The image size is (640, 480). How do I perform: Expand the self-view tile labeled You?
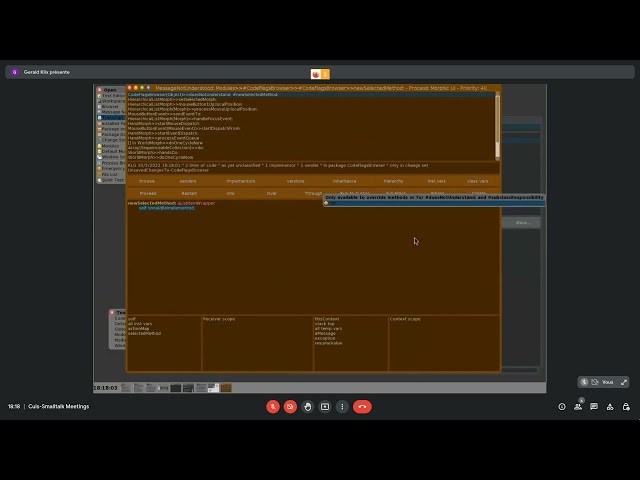[624, 382]
